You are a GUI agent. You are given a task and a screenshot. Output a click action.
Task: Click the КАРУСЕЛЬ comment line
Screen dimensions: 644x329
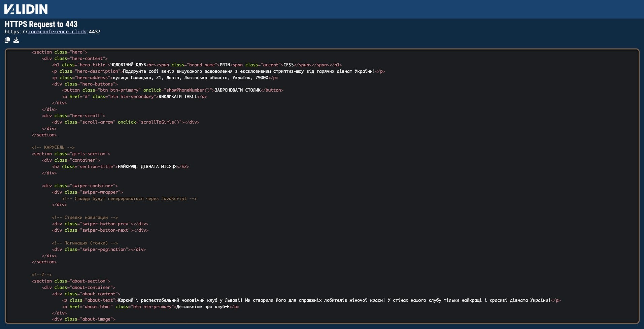(53, 147)
